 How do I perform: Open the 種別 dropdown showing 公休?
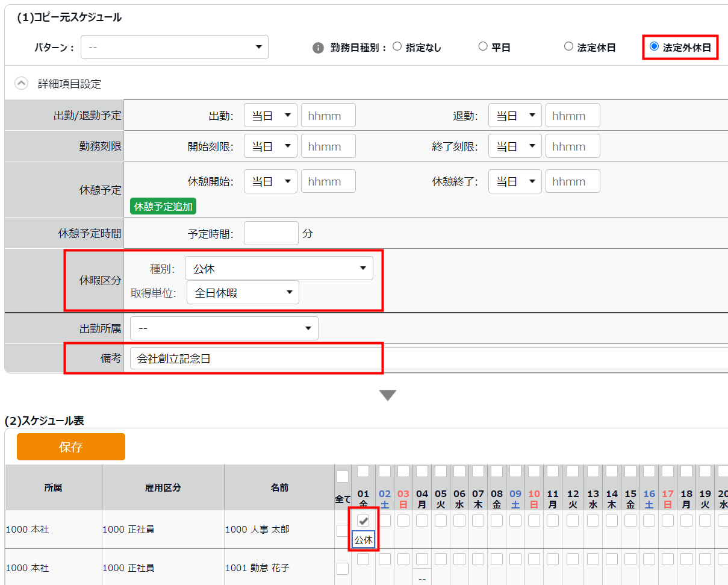[279, 269]
